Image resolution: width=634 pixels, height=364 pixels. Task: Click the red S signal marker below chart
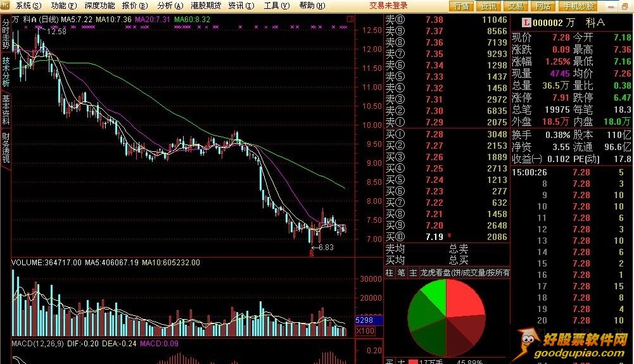pyautogui.click(x=312, y=253)
